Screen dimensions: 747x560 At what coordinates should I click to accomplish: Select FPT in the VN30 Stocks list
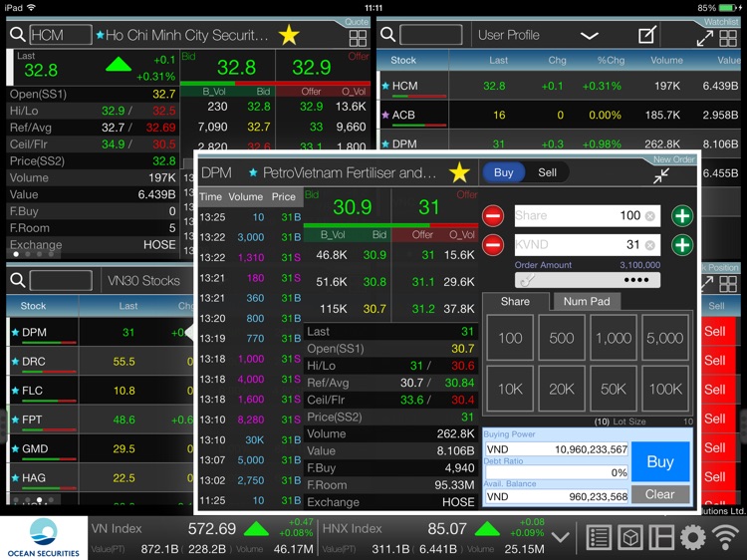101,420
